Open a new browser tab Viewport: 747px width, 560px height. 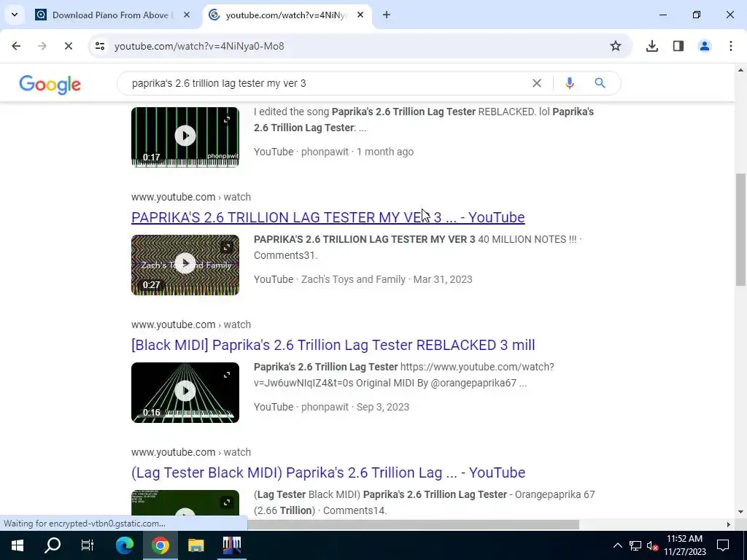387,15
